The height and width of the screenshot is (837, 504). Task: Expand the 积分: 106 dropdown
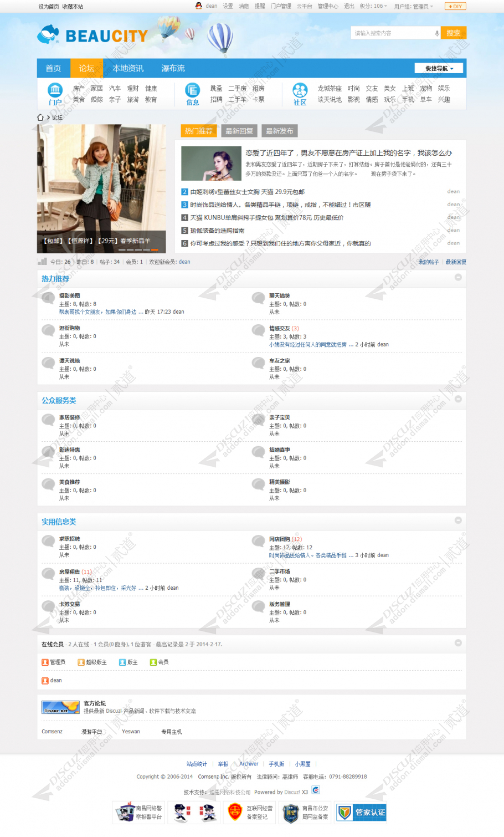[x=374, y=6]
